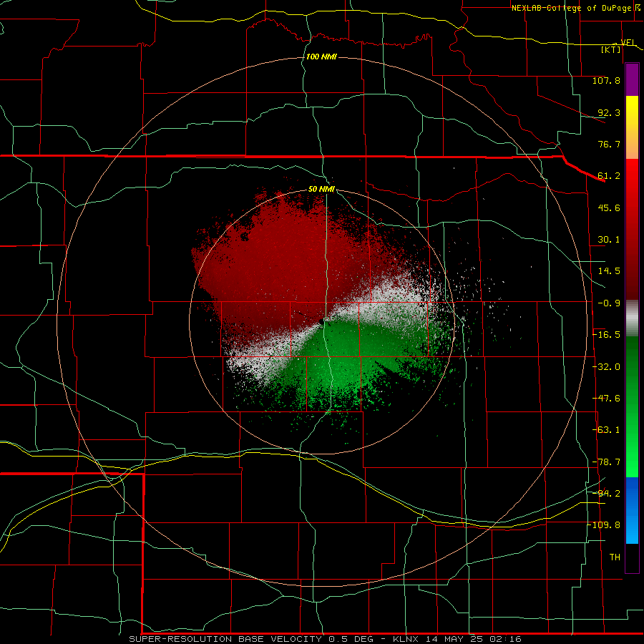Viewport: 644px width, 644px height.
Task: Click the radar site at the velocity center
Action: 321,321
